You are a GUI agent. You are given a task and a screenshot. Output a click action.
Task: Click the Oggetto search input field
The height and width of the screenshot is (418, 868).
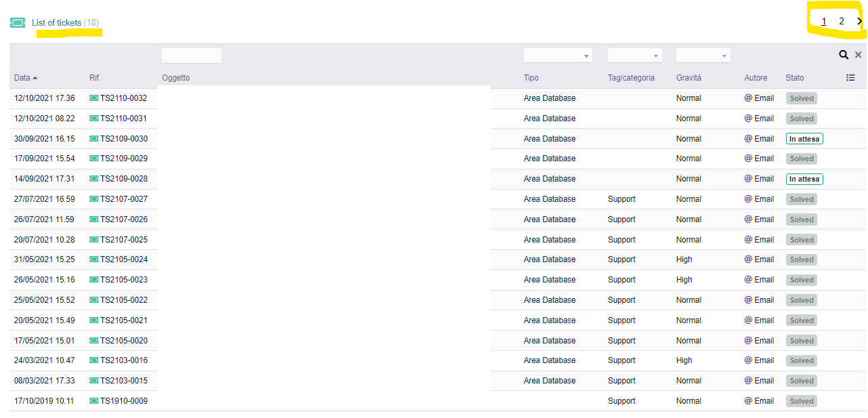pos(191,55)
